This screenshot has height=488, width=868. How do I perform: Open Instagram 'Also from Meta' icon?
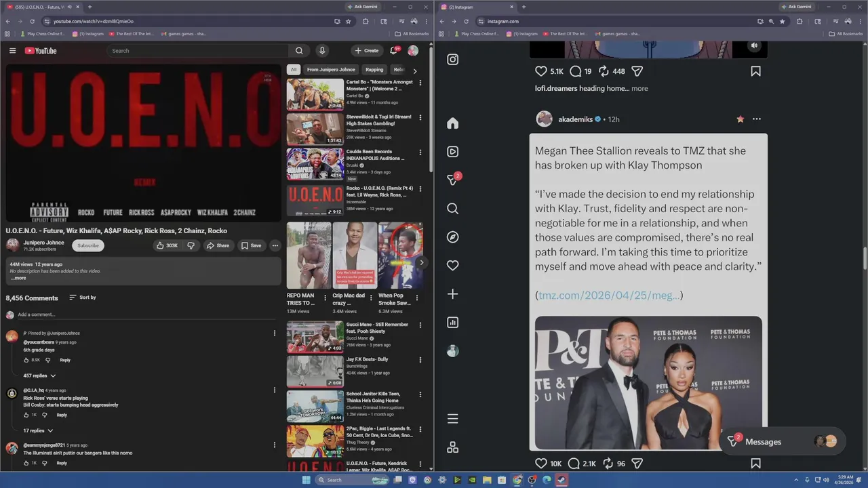pos(453,447)
